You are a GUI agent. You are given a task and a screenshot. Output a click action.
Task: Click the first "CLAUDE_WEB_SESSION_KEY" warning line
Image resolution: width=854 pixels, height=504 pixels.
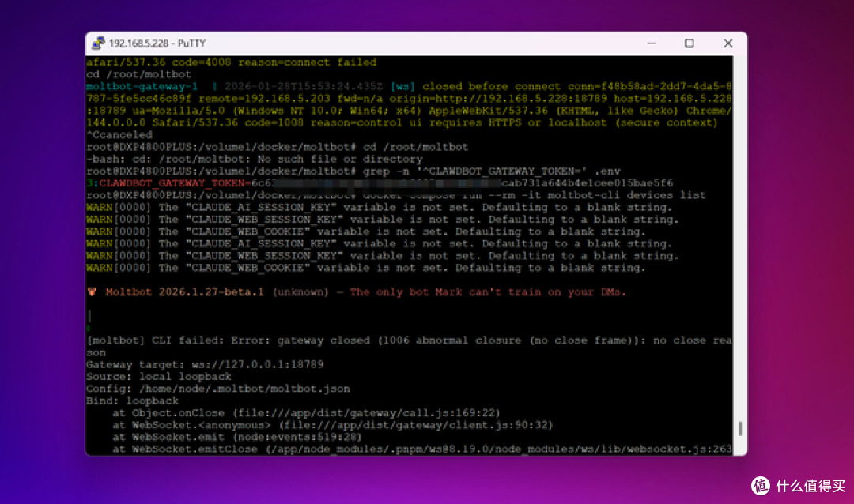tap(383, 220)
